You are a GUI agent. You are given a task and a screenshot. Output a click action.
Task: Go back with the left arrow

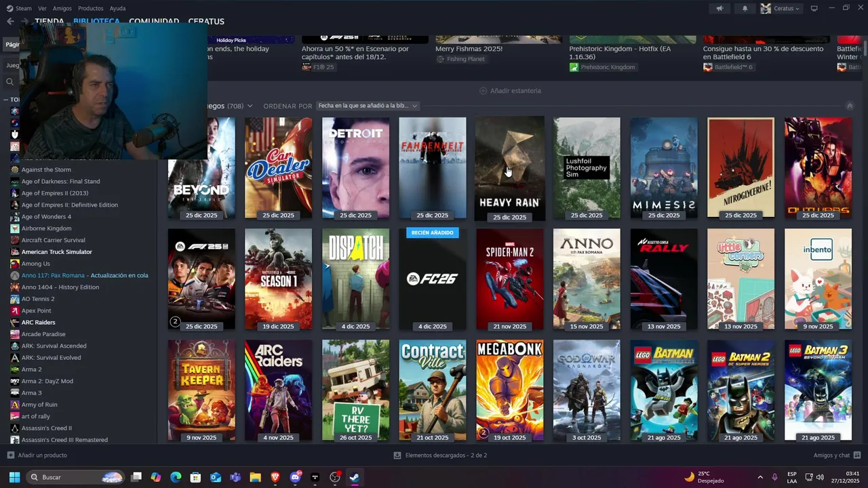pos(10,21)
